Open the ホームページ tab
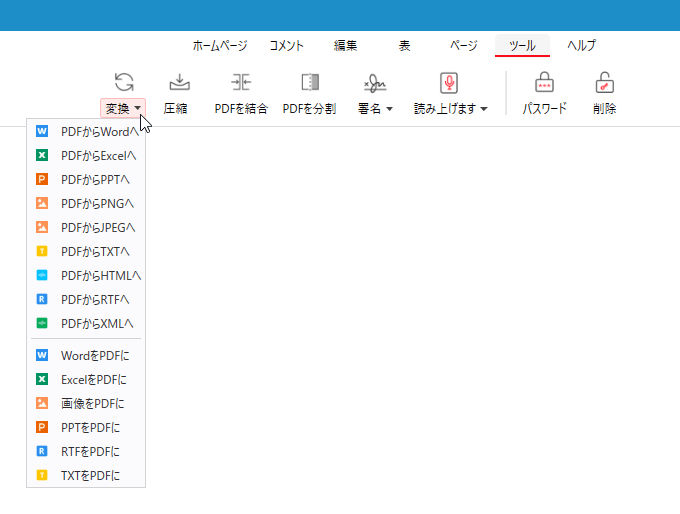This screenshot has width=680, height=514. click(220, 46)
